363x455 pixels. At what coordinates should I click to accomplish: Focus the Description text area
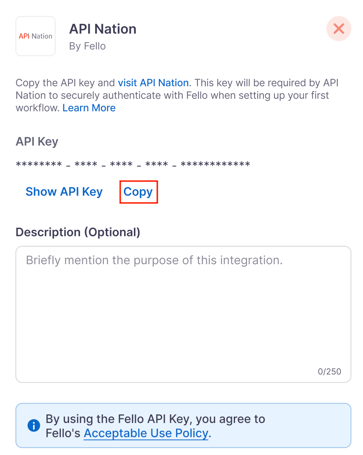(x=183, y=314)
